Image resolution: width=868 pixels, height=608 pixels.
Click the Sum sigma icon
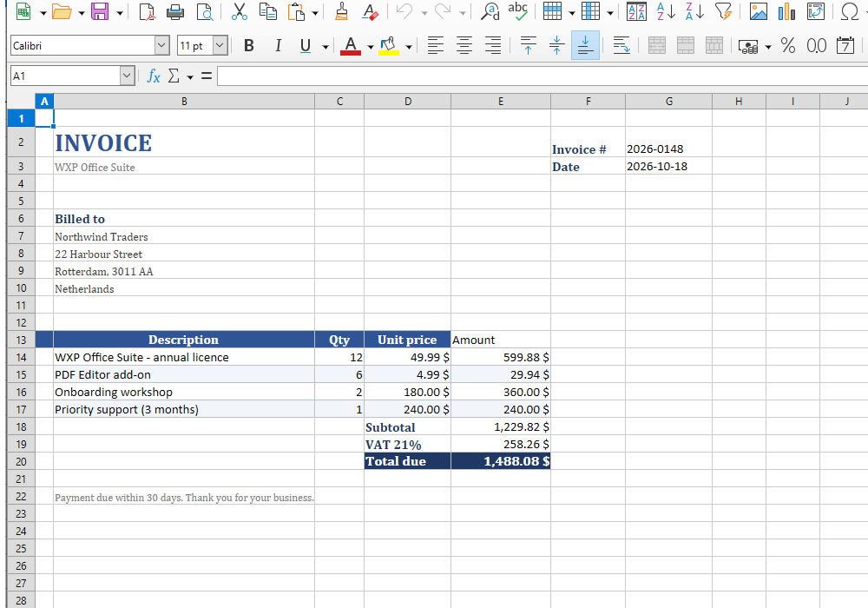(174, 76)
